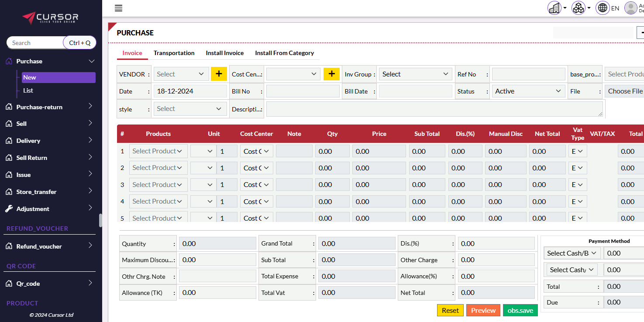Click the green obs.save button
644x322 pixels.
[x=520, y=310]
